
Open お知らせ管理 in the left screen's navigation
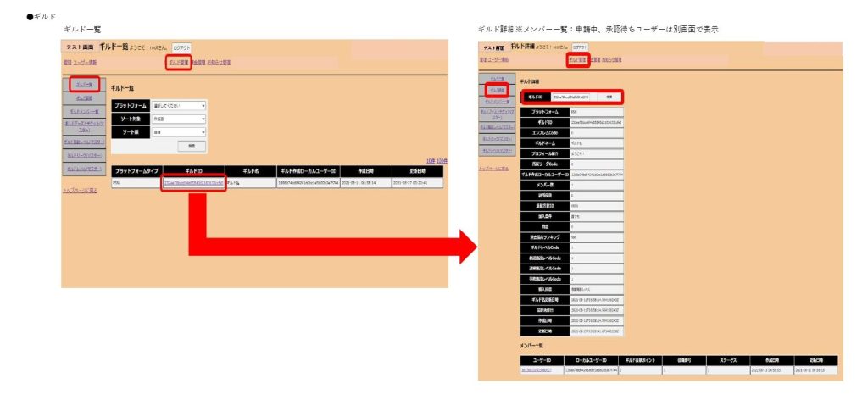[219, 63]
